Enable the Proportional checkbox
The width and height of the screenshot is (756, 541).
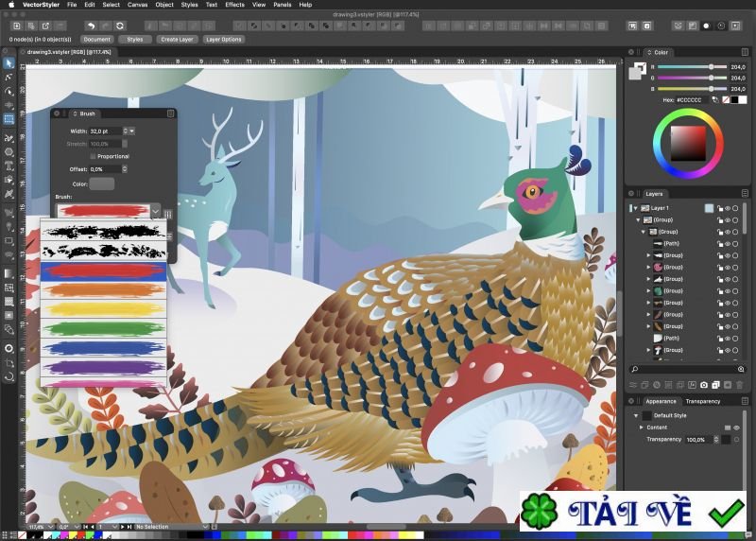click(x=93, y=156)
